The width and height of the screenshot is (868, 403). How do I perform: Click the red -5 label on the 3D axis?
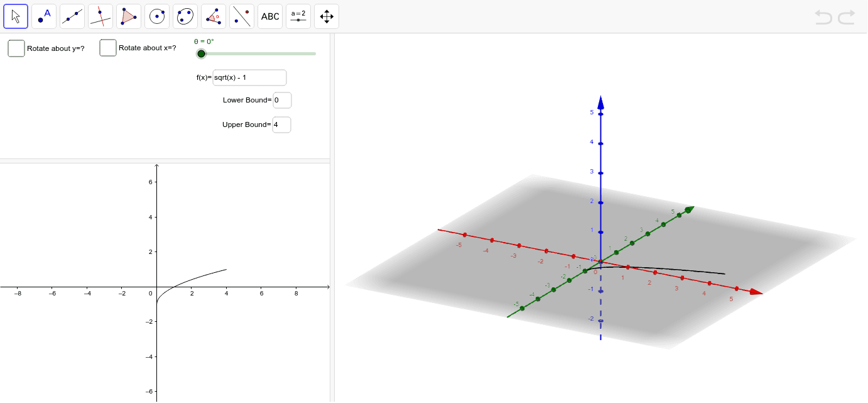459,245
